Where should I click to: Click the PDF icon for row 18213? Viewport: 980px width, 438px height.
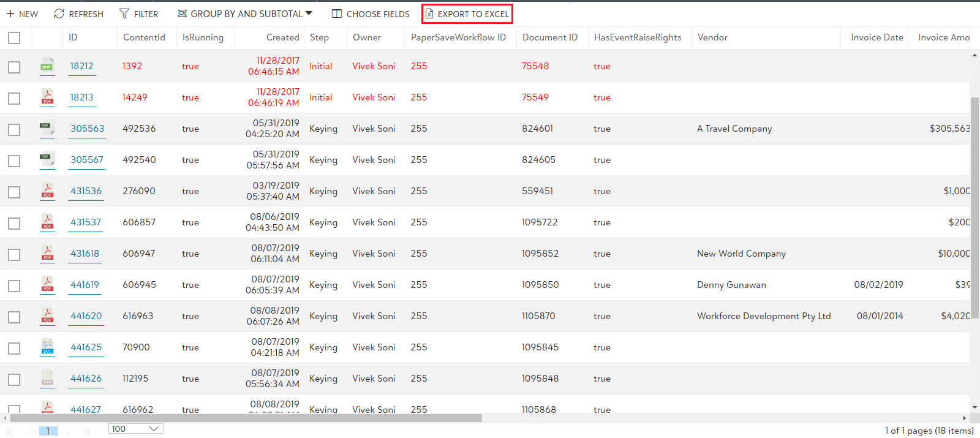[47, 97]
